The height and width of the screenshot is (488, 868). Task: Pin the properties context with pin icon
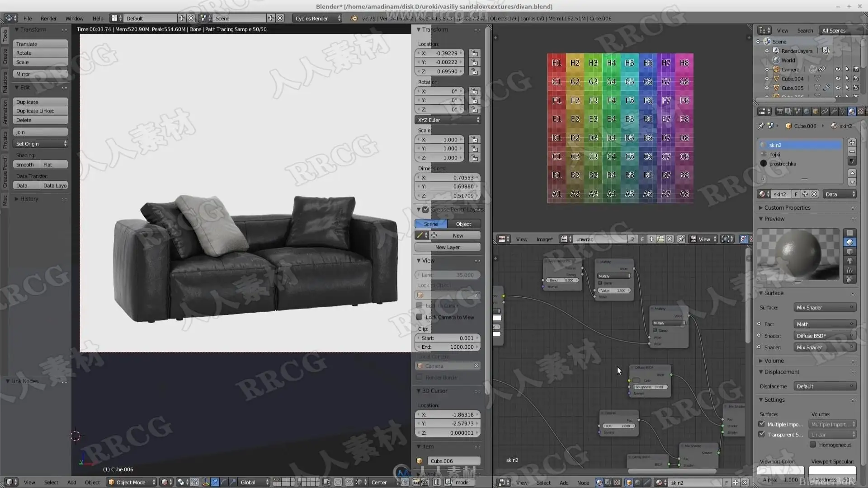coord(761,126)
